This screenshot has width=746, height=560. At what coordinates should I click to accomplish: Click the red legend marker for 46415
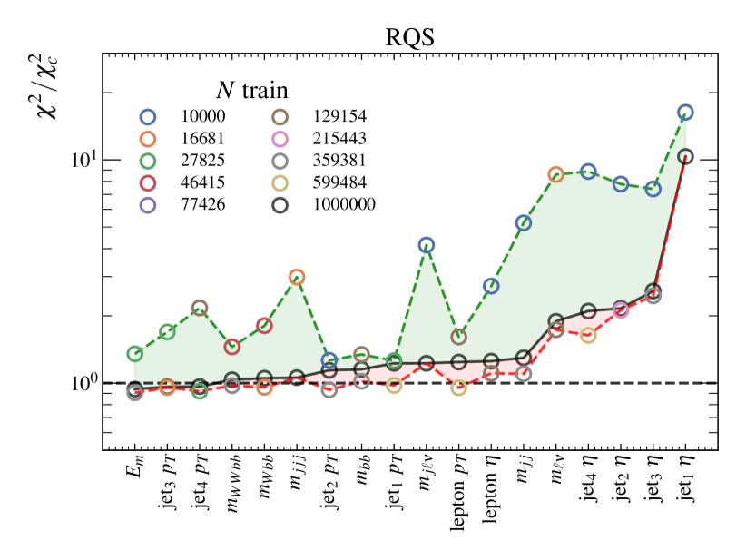click(x=148, y=182)
